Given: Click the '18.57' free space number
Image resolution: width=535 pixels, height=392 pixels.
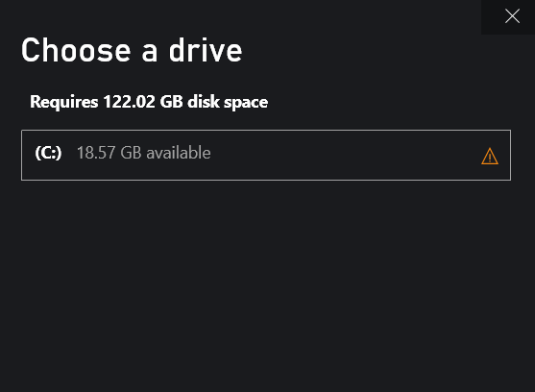Looking at the screenshot, I should point(96,153).
